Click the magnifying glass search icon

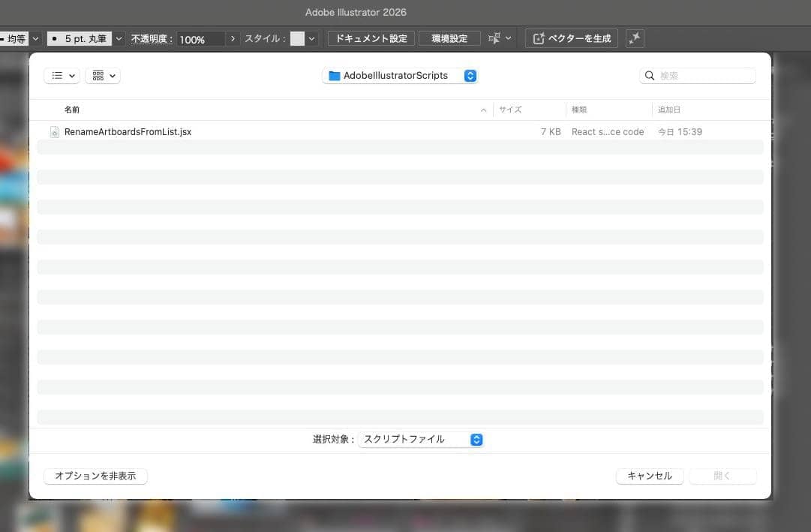(x=650, y=76)
